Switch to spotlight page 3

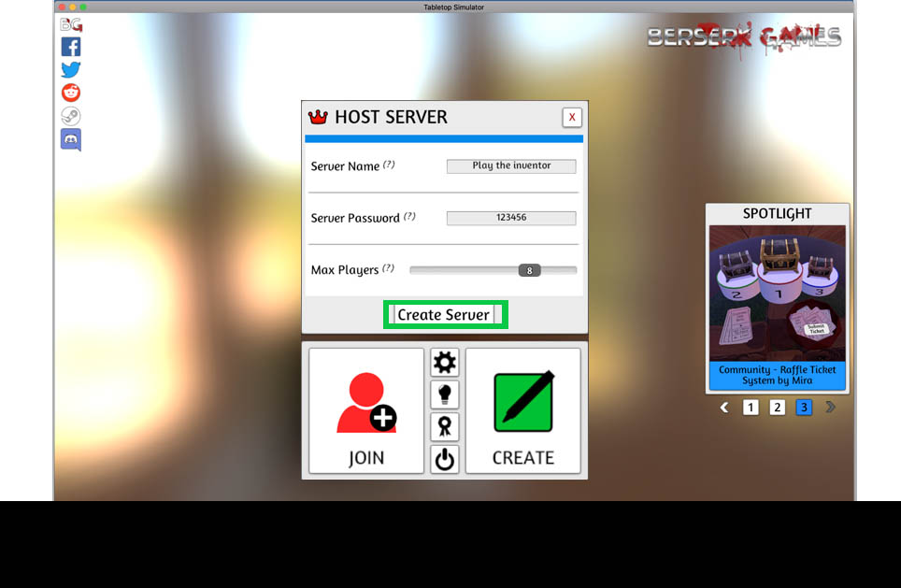pos(804,408)
